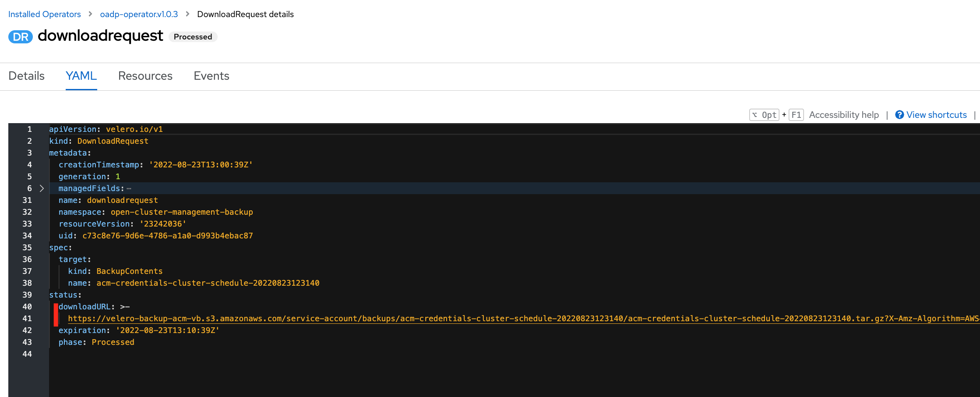Image resolution: width=980 pixels, height=397 pixels.
Task: Click the red modification marker beside downloadURL
Action: [x=56, y=312]
